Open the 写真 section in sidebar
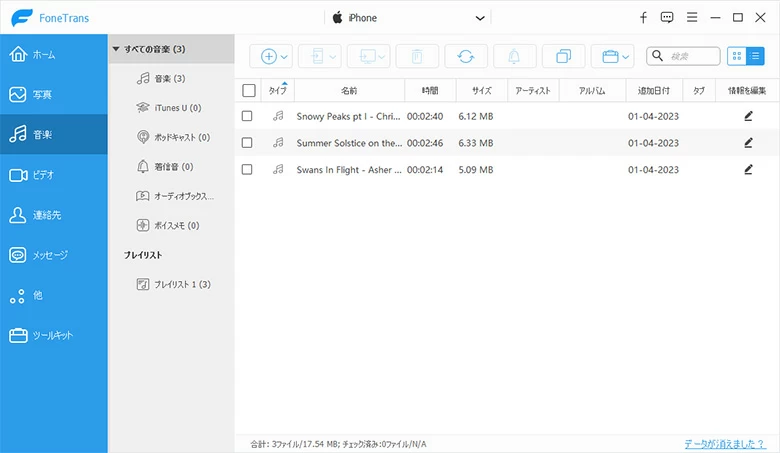 click(54, 94)
